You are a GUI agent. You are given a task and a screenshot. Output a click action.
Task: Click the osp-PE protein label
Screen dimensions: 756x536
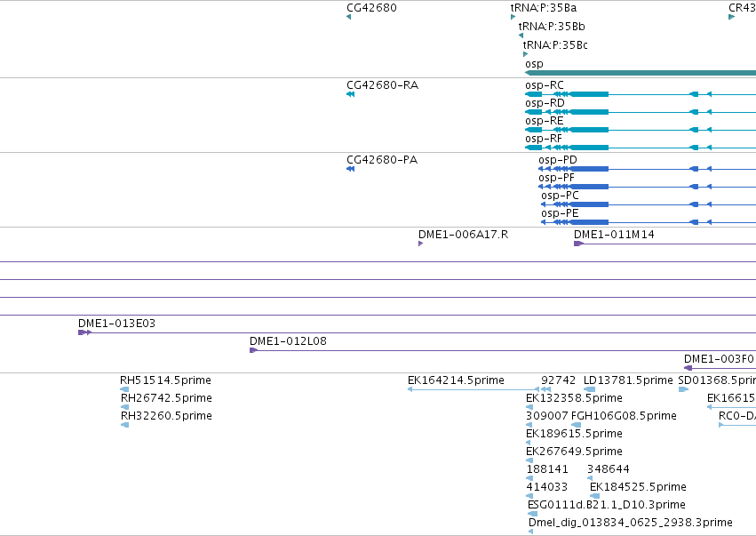pos(560,213)
